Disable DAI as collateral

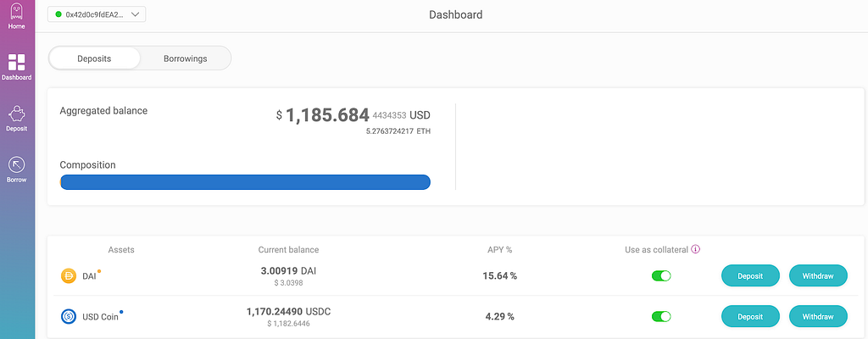point(661,276)
